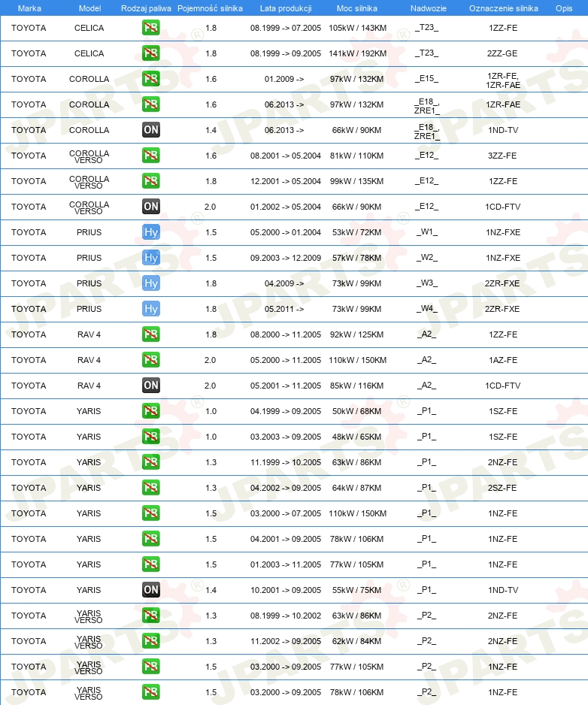Select petrol icon for Corolla from 01.2009

[x=150, y=79]
